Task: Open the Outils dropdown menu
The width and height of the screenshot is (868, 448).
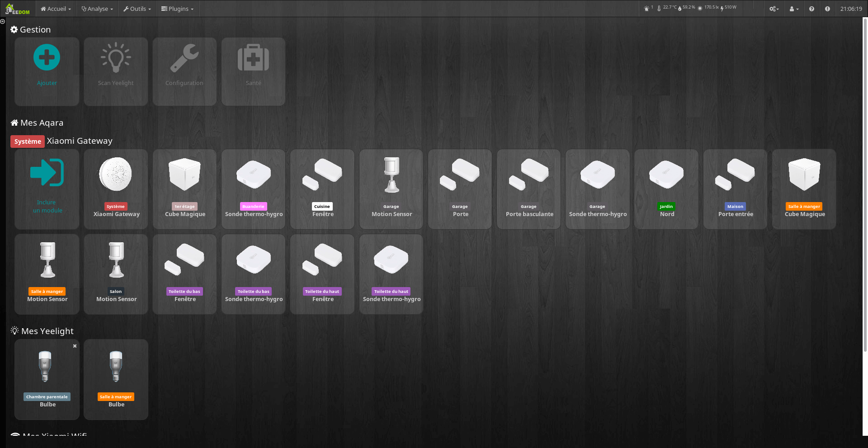Action: 137,9
